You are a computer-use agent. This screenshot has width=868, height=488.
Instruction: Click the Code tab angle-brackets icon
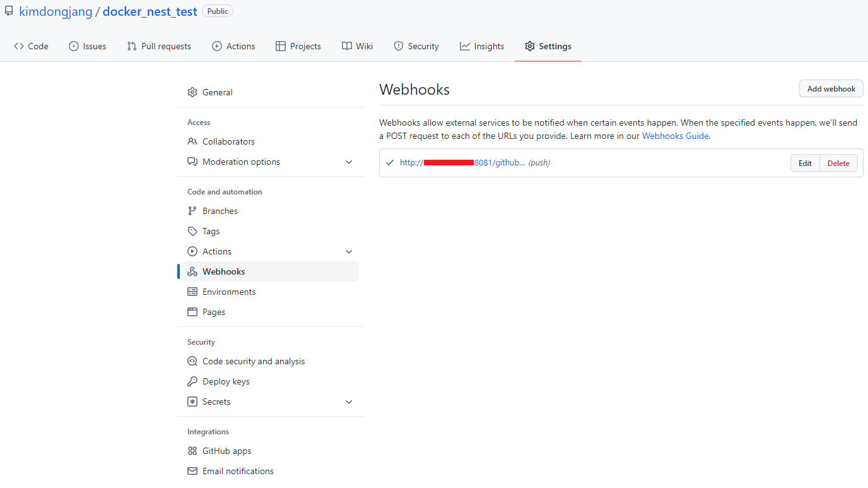[x=19, y=46]
